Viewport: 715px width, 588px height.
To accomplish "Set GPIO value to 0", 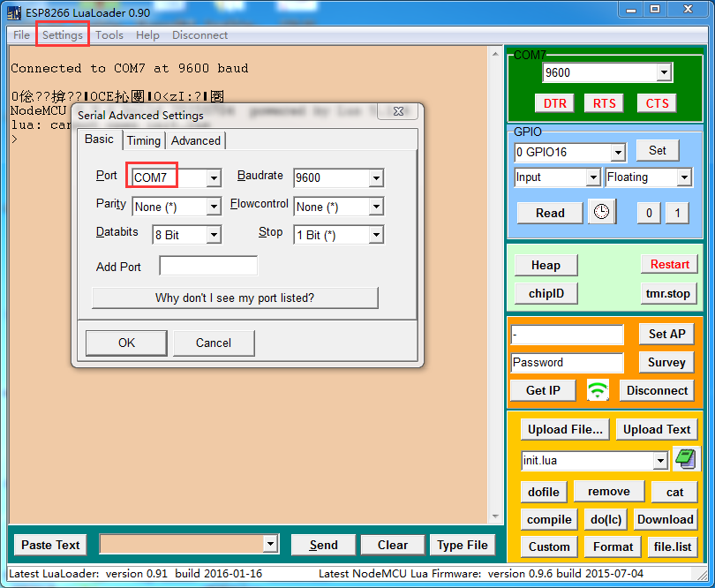I will coord(649,213).
